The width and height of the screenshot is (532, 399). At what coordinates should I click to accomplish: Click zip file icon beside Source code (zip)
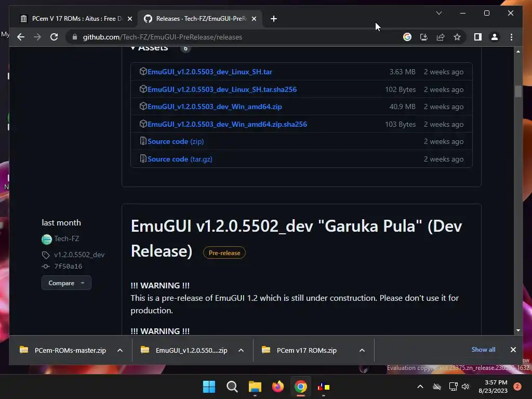pyautogui.click(x=143, y=141)
